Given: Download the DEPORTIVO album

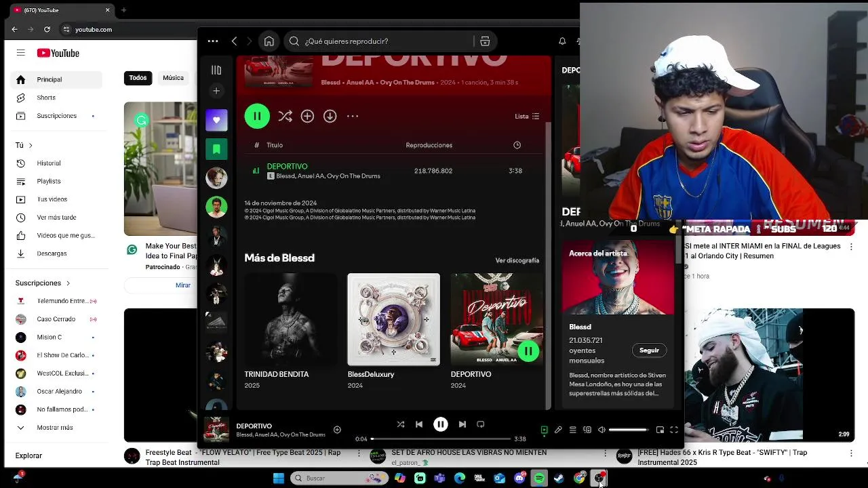Looking at the screenshot, I should coord(330,116).
